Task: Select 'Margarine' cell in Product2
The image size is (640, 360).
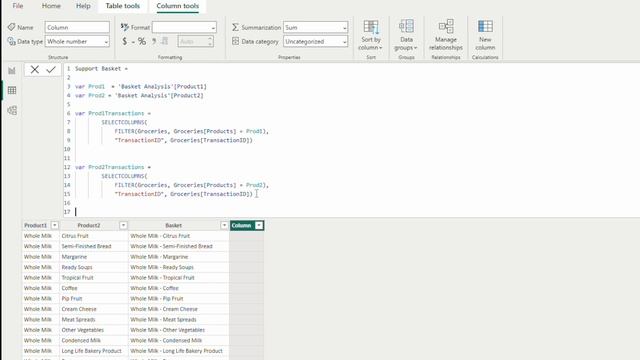Action: [94, 257]
